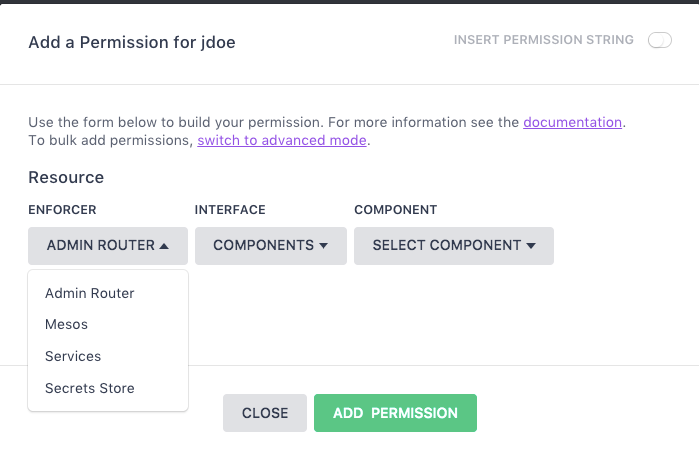Open the documentation link

click(x=573, y=123)
